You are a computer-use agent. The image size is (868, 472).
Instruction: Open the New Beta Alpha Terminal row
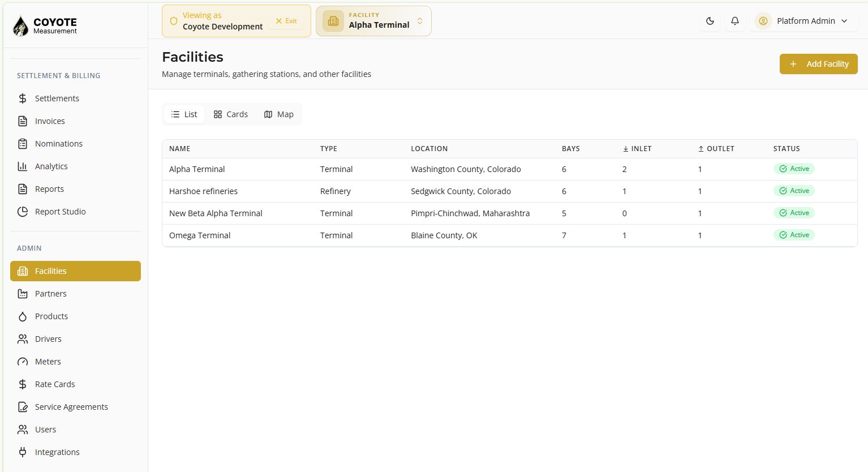point(509,213)
